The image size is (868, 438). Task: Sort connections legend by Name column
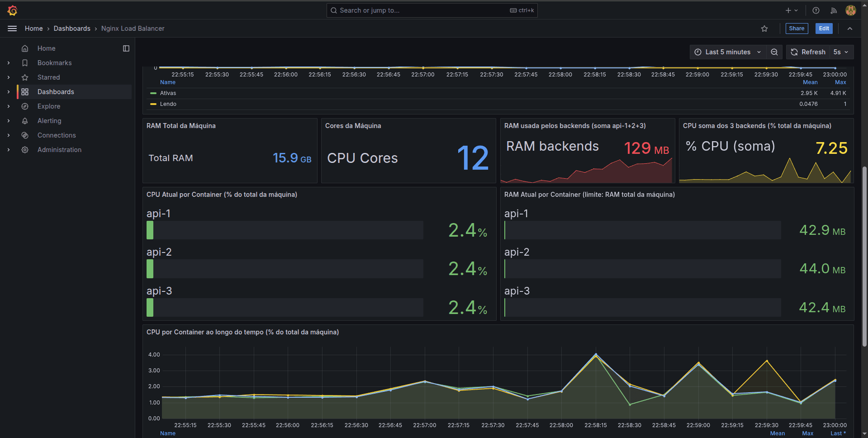click(168, 82)
